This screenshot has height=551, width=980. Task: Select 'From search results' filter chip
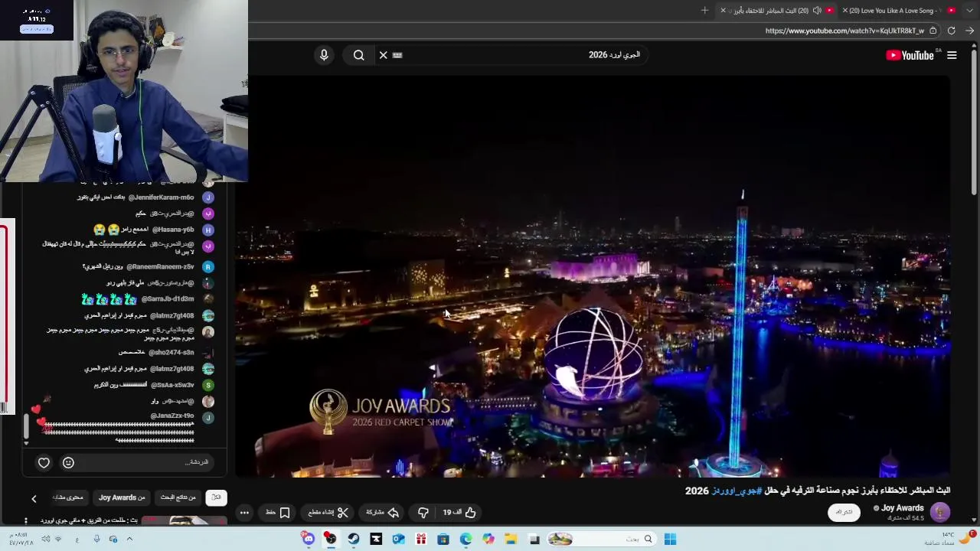coord(178,497)
